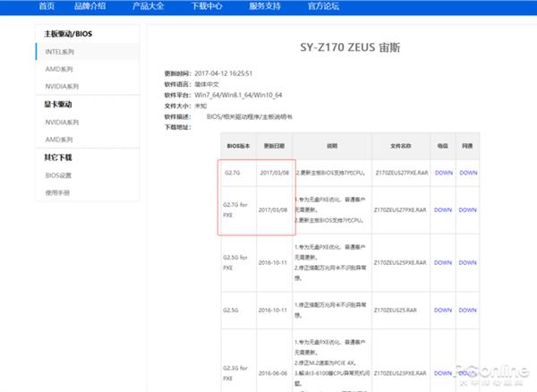This screenshot has height=392, width=537.
Task: Click 电信 DOWN link for Z170ZEUS27PXE.RAR
Action: point(443,173)
